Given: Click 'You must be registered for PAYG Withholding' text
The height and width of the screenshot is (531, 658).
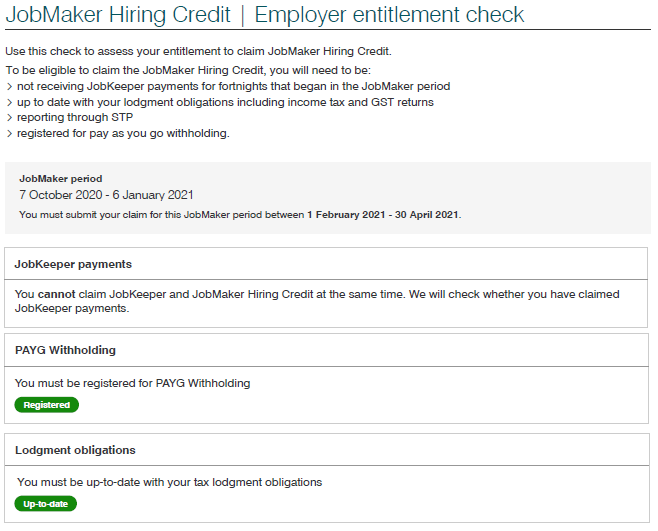Looking at the screenshot, I should click(x=133, y=383).
